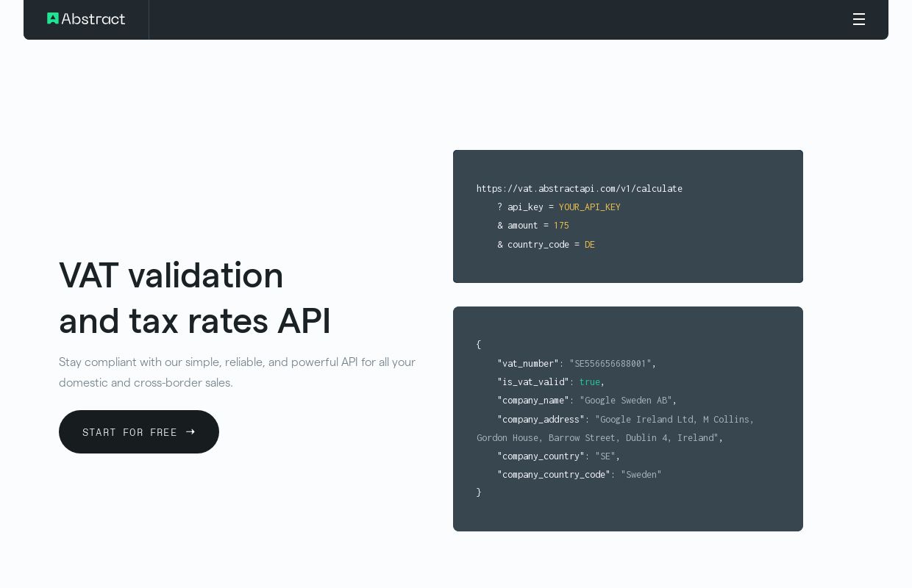Open the hamburger menu icon
Screen dimensions: 912x588
click(x=859, y=19)
